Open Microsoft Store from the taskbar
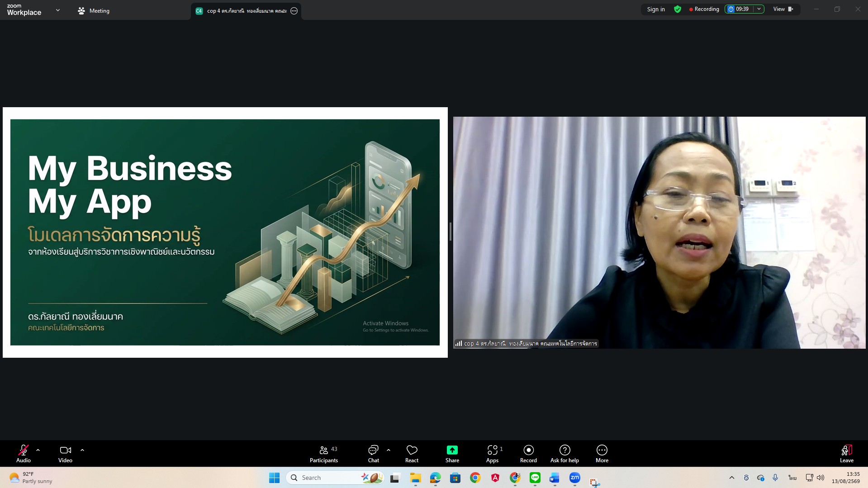The width and height of the screenshot is (868, 488). (455, 478)
